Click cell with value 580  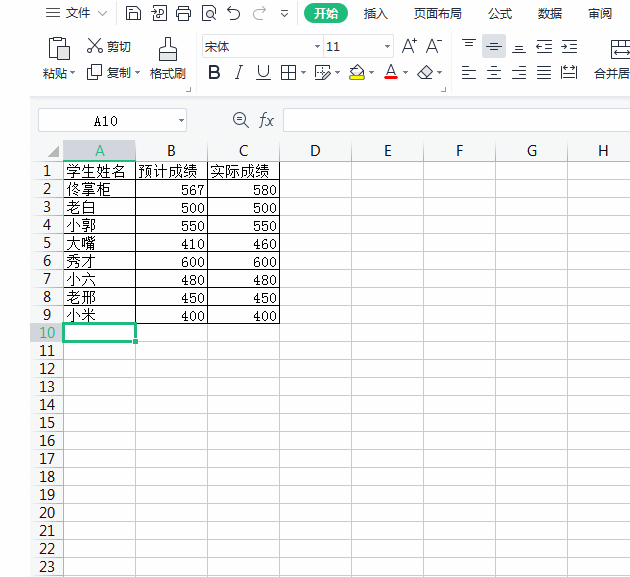[x=243, y=189]
